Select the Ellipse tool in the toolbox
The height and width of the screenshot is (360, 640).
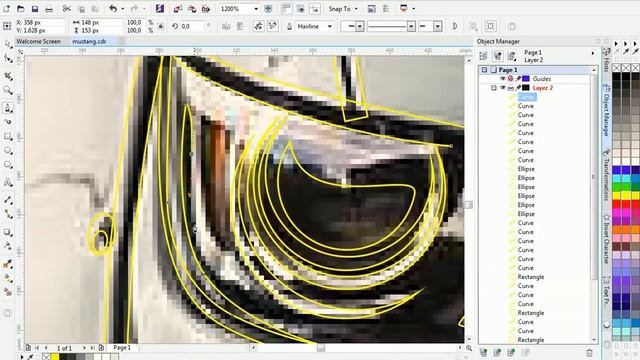coord(8,151)
